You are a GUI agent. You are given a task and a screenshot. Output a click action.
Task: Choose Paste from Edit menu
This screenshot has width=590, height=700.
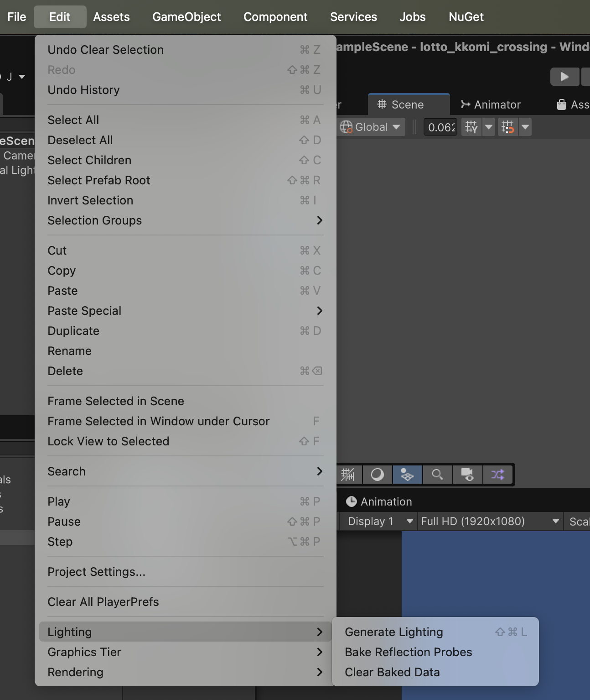[185, 291]
